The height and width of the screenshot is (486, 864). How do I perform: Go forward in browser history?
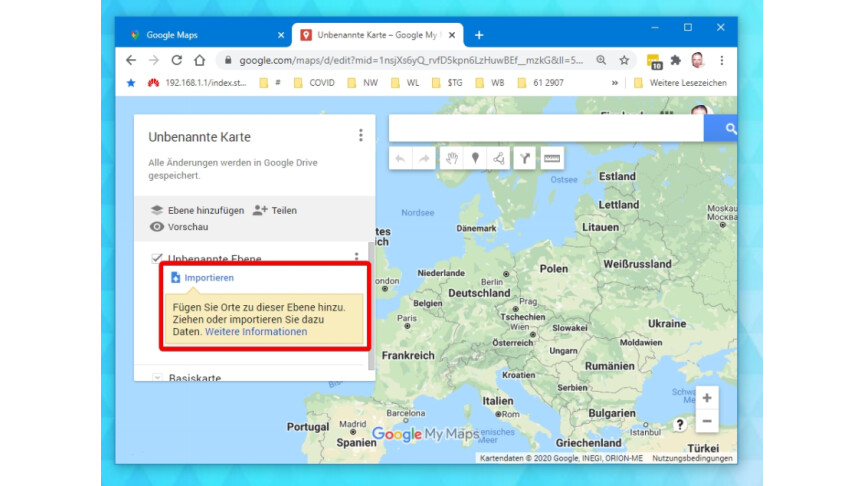[x=154, y=60]
